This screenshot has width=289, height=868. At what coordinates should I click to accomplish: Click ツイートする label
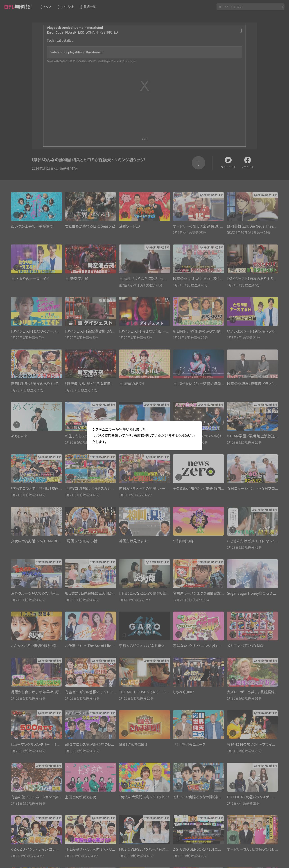coord(228,167)
